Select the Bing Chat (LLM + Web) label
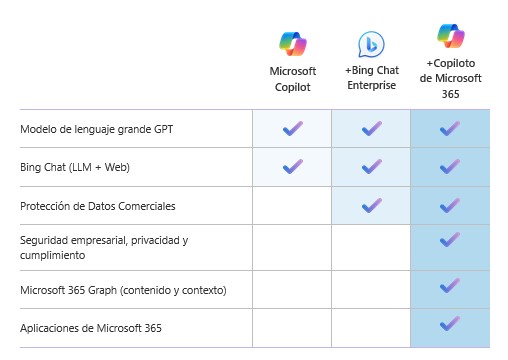Viewport: 508px width, 360px height. [75, 167]
